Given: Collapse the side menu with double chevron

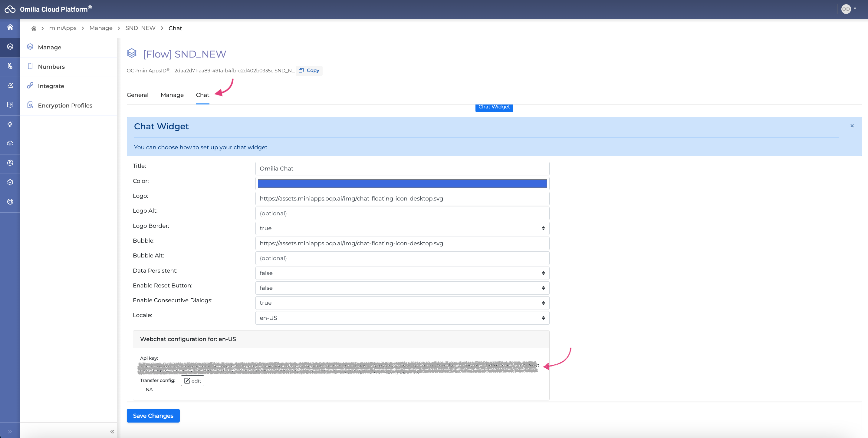Looking at the screenshot, I should point(112,432).
